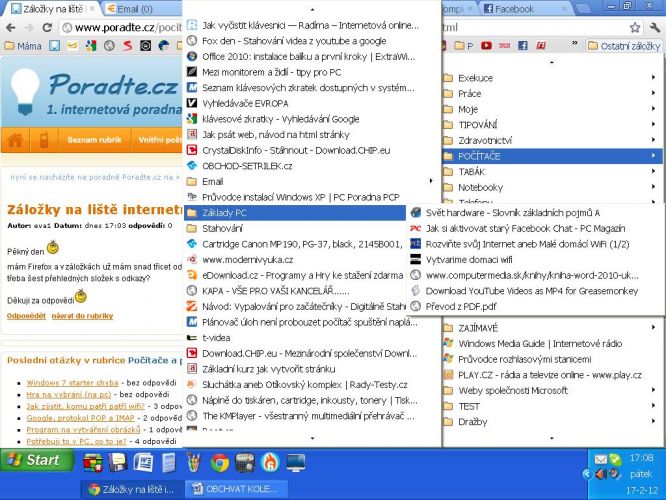Open the Email subfolder in the POČÍTAČE menu
Screen dimensions: 666x500
pos(311,181)
